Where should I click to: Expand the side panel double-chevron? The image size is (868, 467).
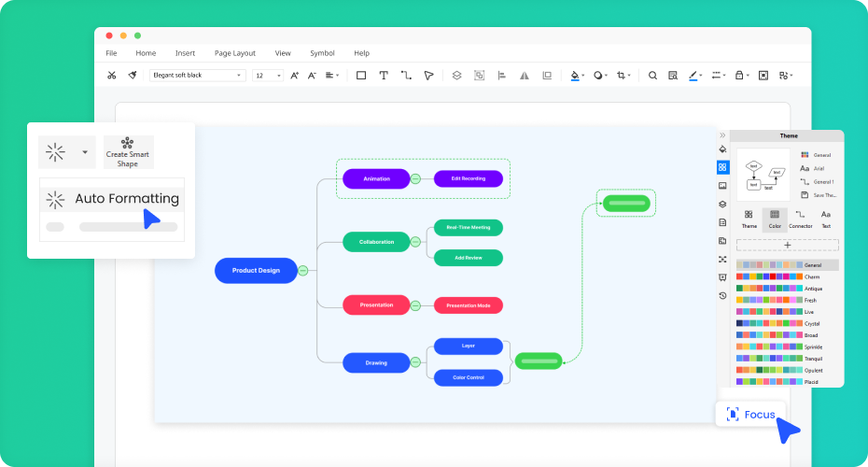721,135
